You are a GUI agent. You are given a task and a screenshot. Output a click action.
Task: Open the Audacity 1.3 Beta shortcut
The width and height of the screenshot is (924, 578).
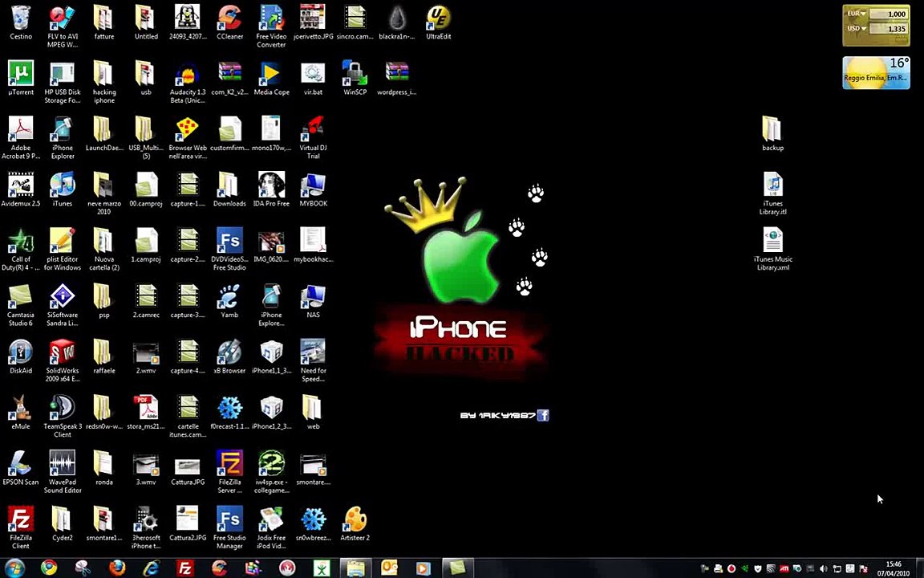pyautogui.click(x=188, y=83)
